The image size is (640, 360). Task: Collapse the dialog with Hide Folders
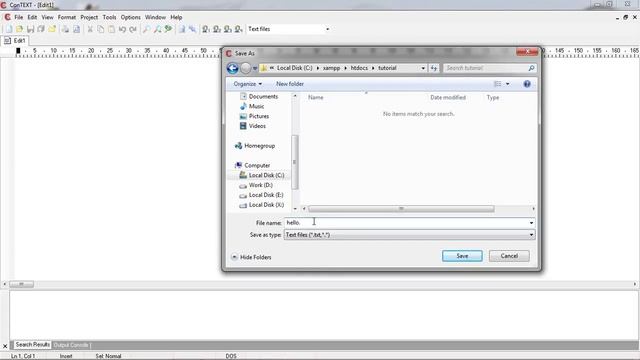coord(251,257)
